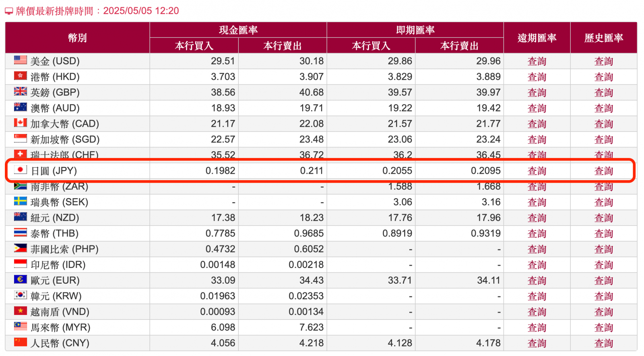
Task: Click the 遠期匯率 column header
Action: coord(537,38)
